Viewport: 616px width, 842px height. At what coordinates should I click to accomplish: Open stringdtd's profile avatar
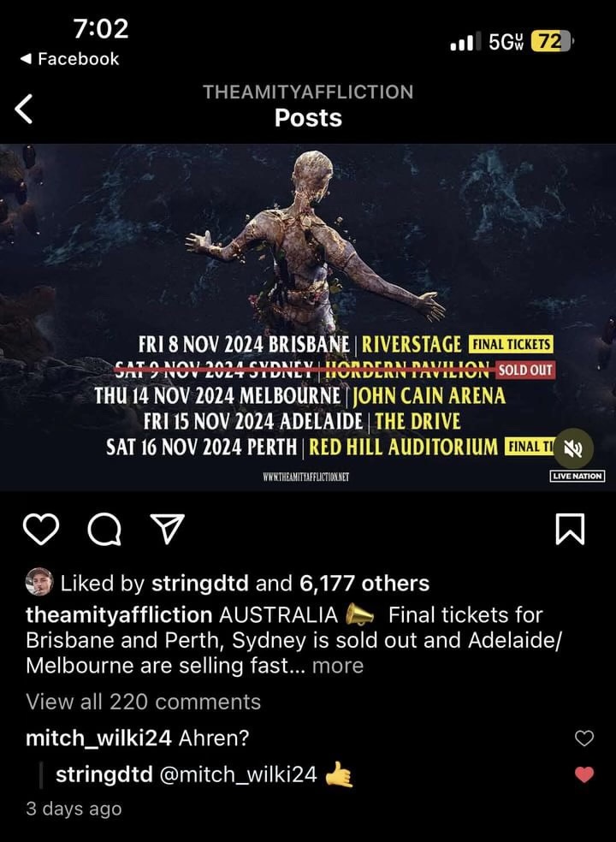[39, 582]
